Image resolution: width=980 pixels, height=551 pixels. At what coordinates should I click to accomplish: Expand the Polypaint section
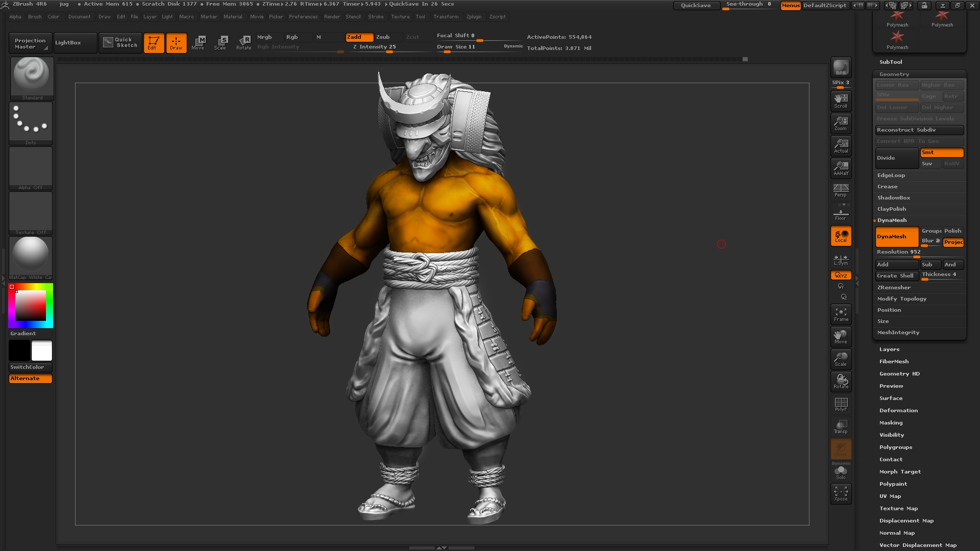coord(893,484)
